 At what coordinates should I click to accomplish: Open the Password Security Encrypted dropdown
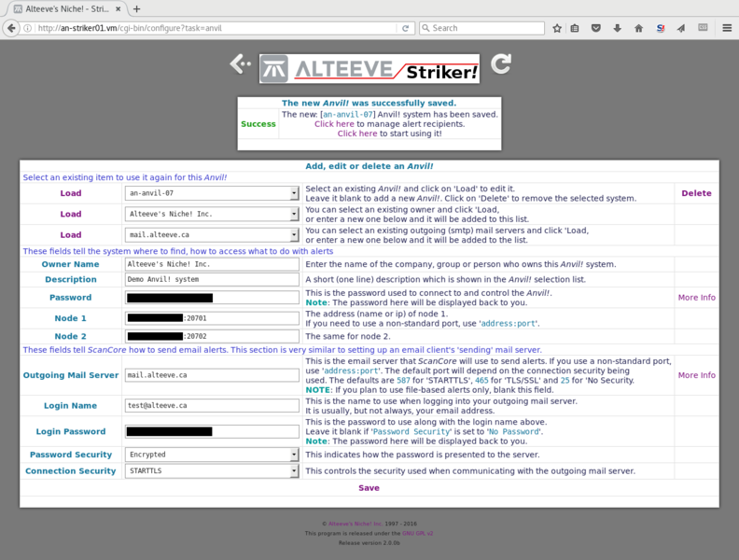(212, 455)
